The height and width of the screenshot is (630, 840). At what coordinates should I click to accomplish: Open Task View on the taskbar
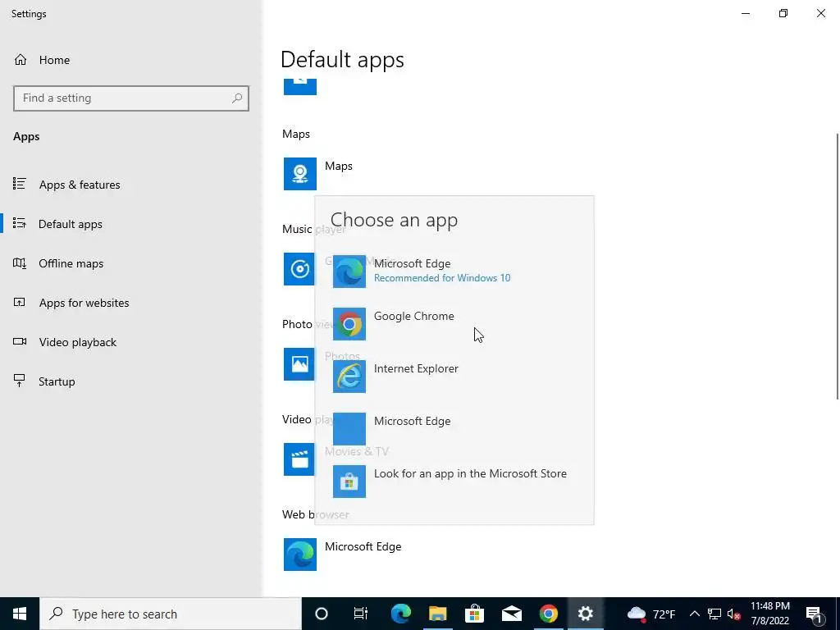[361, 614]
